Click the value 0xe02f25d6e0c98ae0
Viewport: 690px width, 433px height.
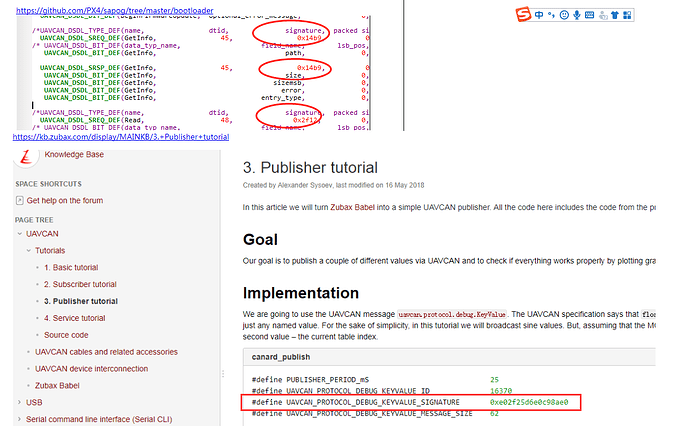(x=529, y=402)
